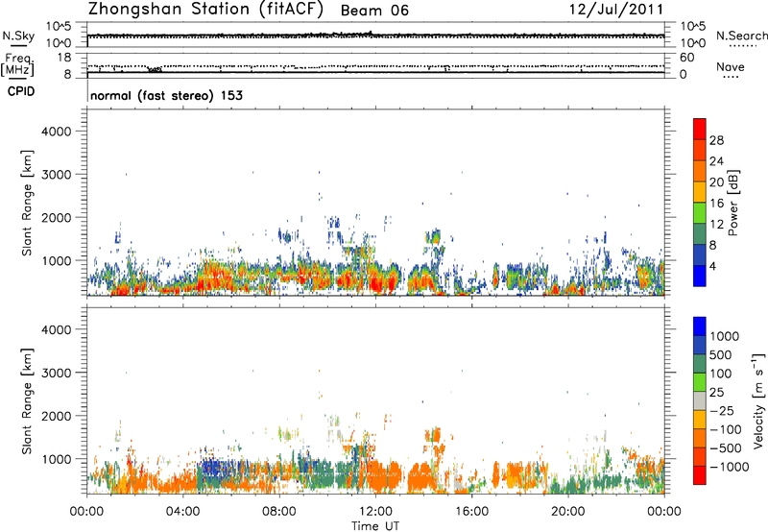Image resolution: width=768 pixels, height=532 pixels.
Task: Click Slant Range [km] label of velocity panel
Action: click(x=27, y=401)
